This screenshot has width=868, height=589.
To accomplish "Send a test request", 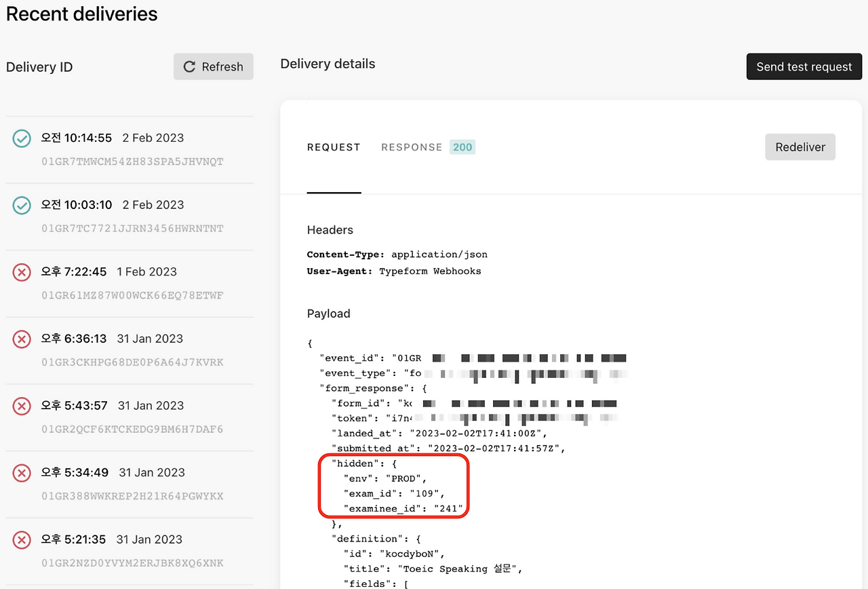I will (804, 66).
